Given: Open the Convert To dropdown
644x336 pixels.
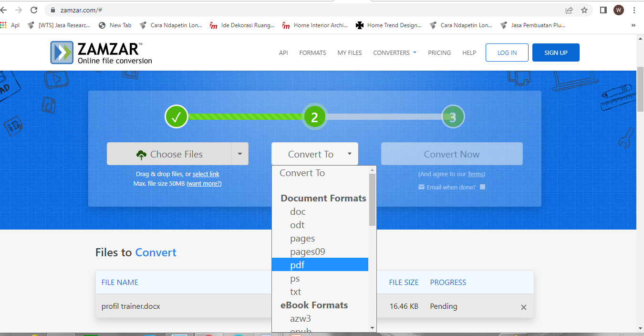Looking at the screenshot, I should tap(315, 154).
